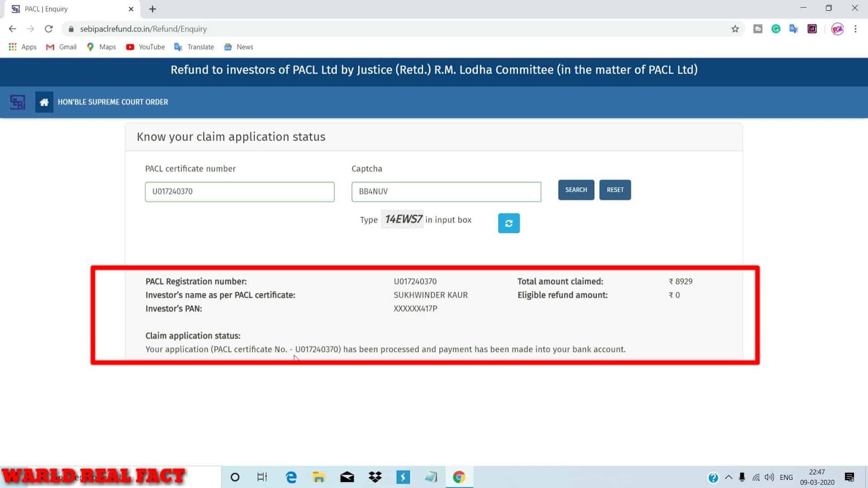Switch to the PACL Enquiry tab
Image resolution: width=868 pixels, height=488 pixels.
pyautogui.click(x=65, y=9)
